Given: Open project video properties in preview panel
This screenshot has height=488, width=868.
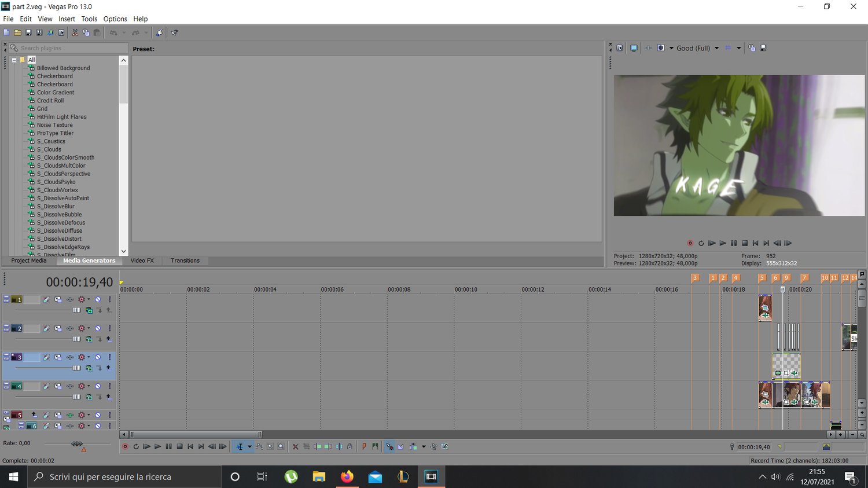Looking at the screenshot, I should click(620, 48).
